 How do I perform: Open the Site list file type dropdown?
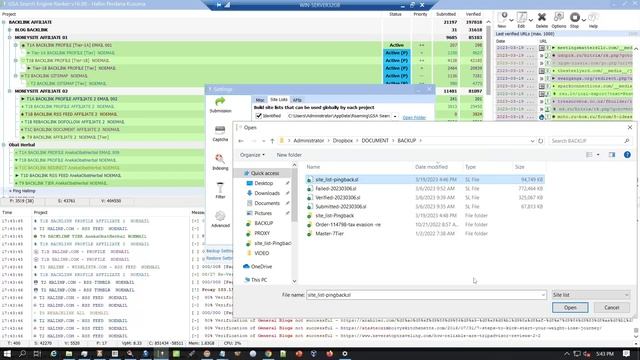(x=590, y=295)
